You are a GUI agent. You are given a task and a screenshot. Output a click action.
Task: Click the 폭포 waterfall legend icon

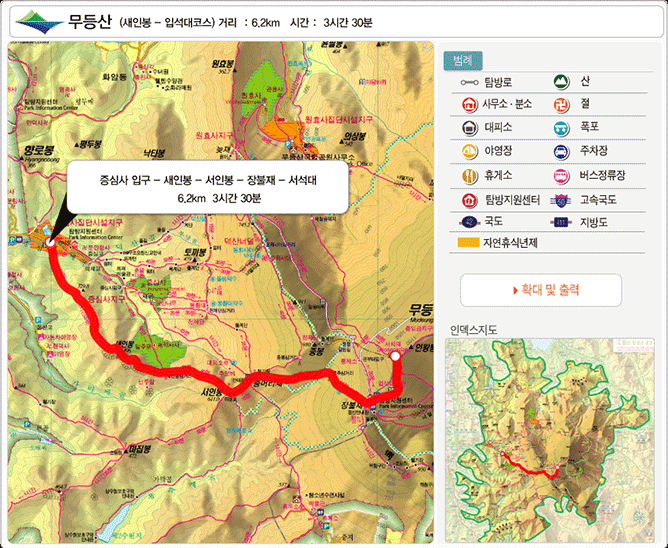click(561, 128)
